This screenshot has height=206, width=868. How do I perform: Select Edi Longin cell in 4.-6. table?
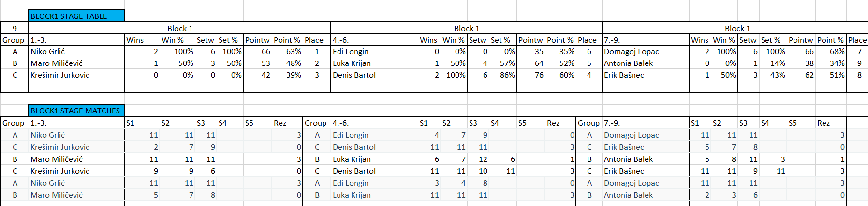point(374,51)
